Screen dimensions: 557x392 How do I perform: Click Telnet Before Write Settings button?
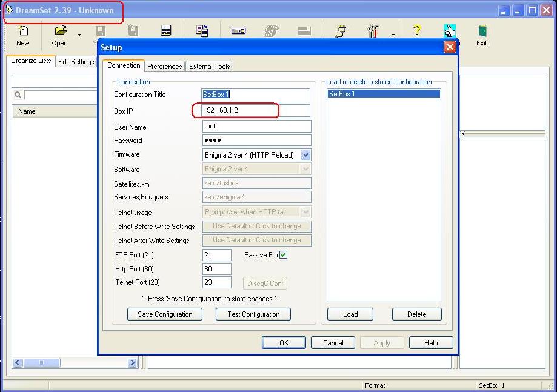click(x=256, y=226)
